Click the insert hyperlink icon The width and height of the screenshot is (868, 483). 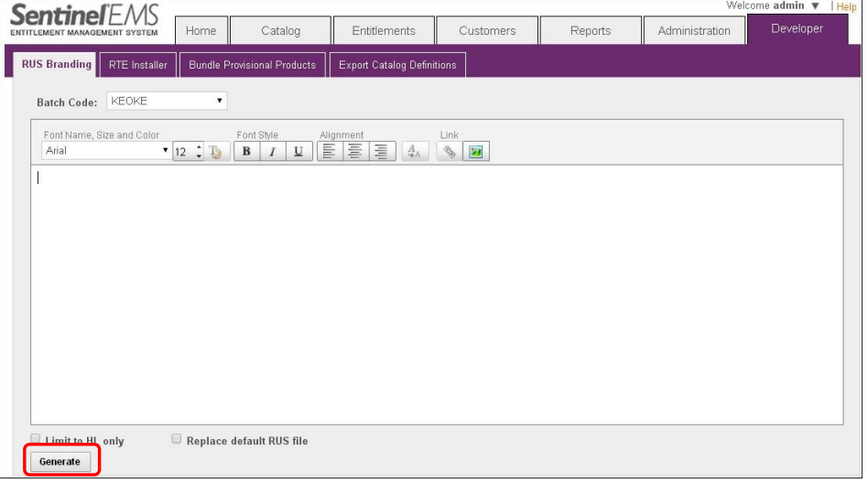click(x=449, y=152)
